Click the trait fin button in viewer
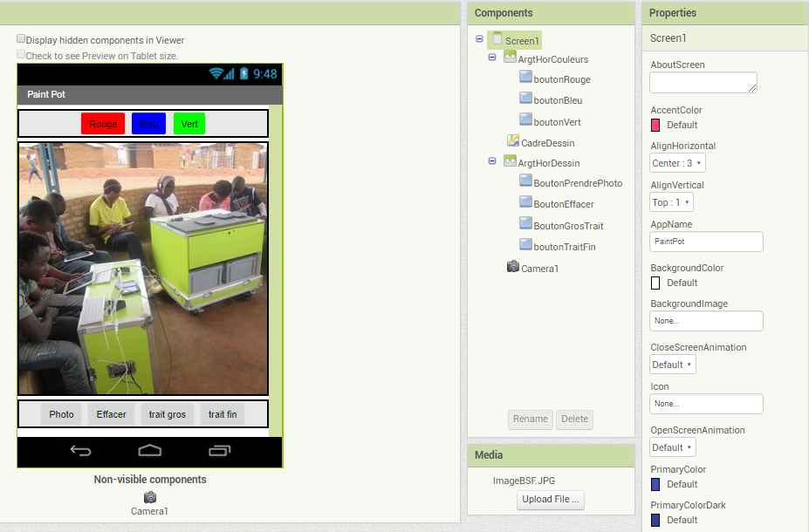This screenshot has width=809, height=532. coord(223,414)
